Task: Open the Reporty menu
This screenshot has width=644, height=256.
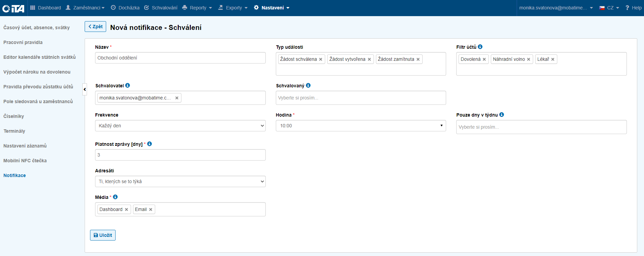Action: [197, 8]
